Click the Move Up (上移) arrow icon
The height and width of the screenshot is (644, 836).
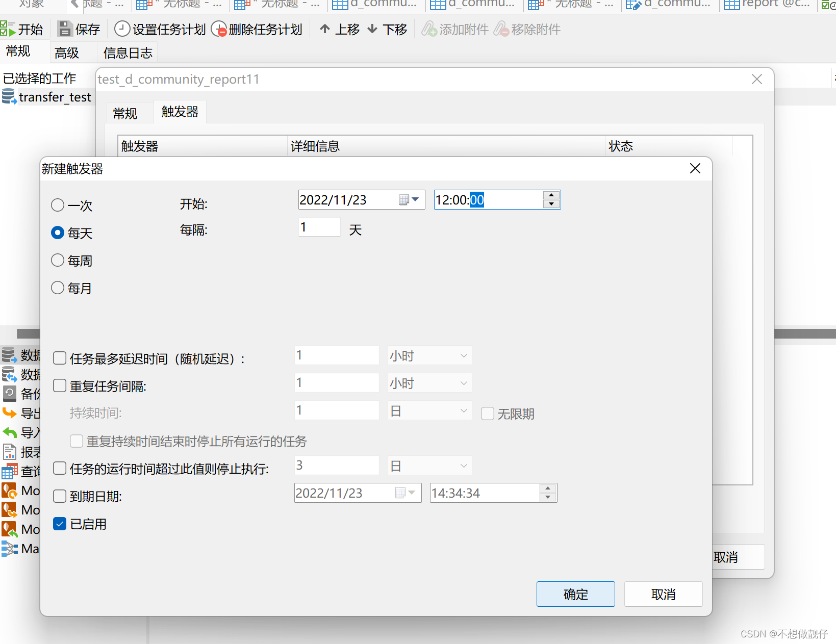click(x=325, y=29)
